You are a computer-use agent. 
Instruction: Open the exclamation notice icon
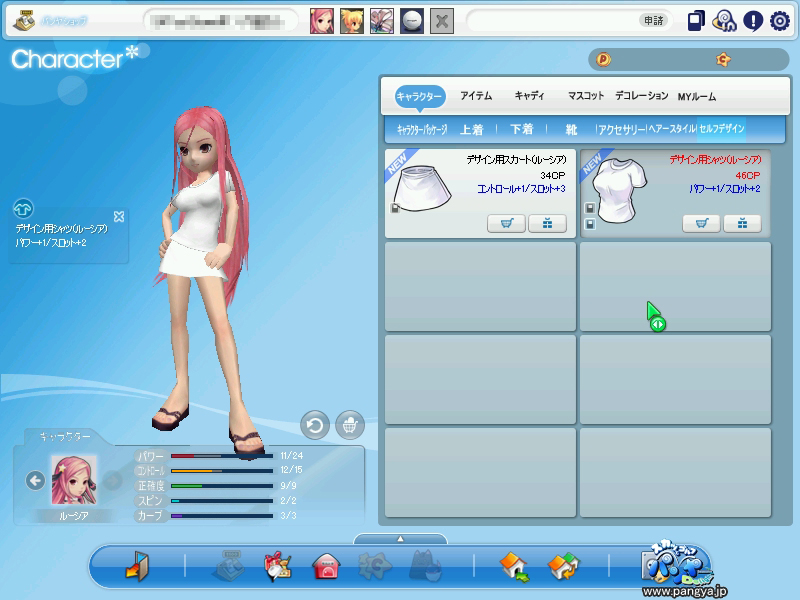[753, 21]
